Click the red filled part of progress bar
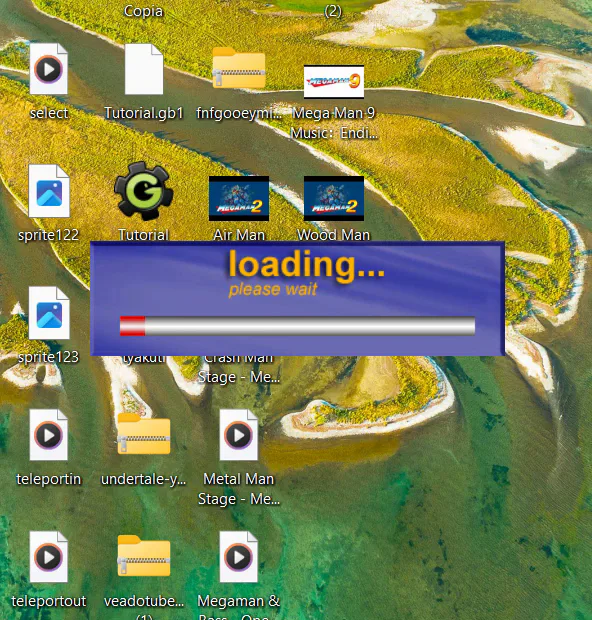 coord(132,326)
